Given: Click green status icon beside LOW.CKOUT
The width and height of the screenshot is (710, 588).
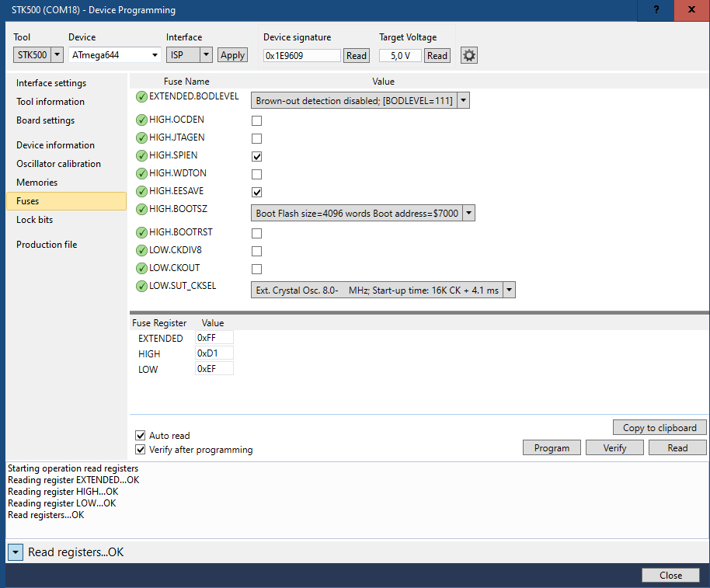Looking at the screenshot, I should click(141, 269).
